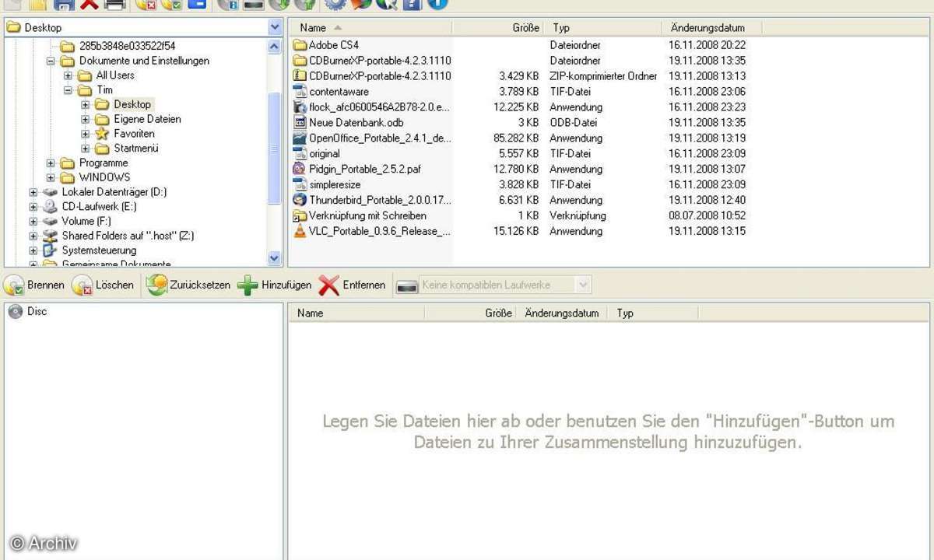Click the ZIP-komprimierter Ordner type cell
The height and width of the screenshot is (560, 934).
click(603, 75)
